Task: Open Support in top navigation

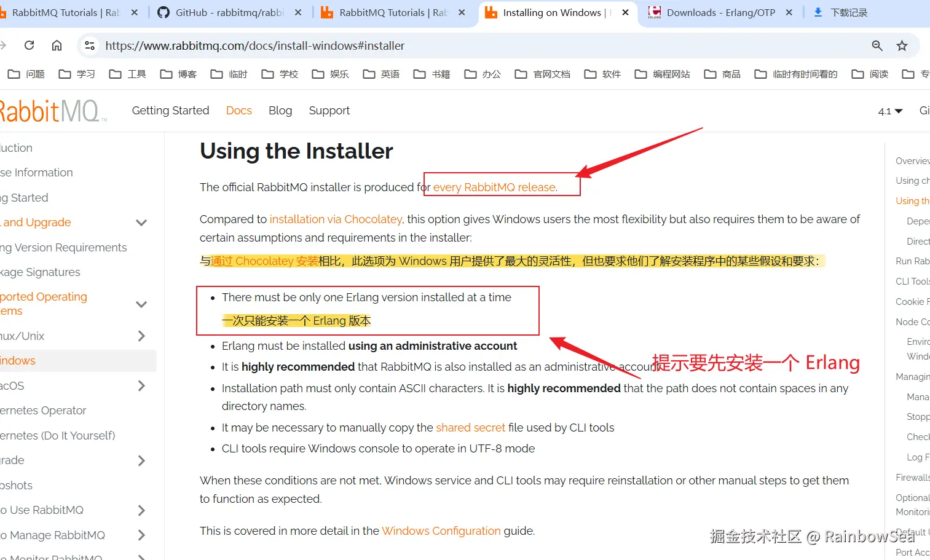Action: [x=329, y=111]
